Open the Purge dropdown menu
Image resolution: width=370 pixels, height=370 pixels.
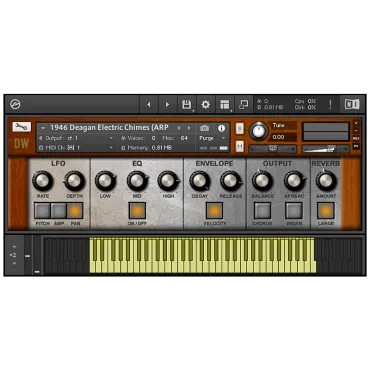pos(212,138)
